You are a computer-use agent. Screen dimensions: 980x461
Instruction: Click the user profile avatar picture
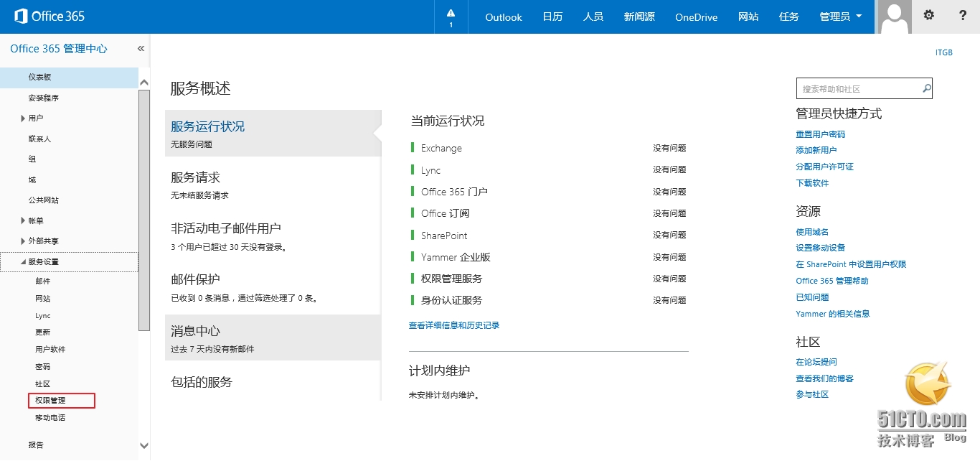point(895,17)
